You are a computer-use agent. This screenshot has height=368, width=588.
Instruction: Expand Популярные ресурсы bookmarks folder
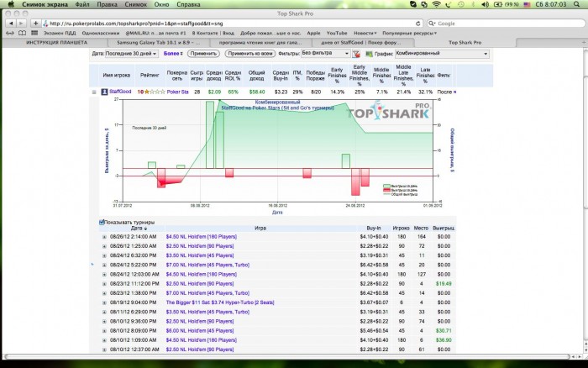point(410,33)
